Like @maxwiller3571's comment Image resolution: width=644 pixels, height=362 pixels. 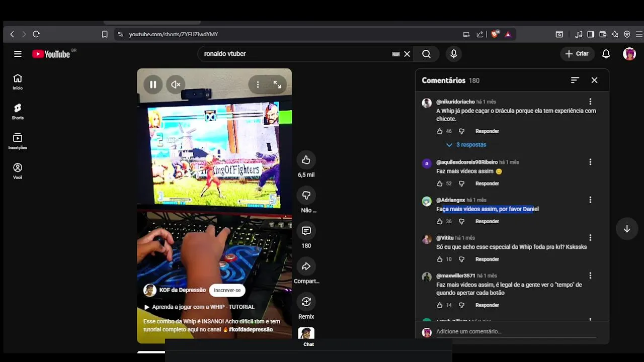(440, 305)
